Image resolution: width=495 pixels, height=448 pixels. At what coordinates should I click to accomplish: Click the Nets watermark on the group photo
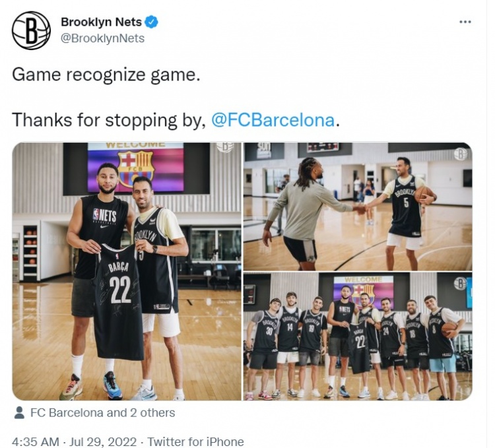pos(461,284)
